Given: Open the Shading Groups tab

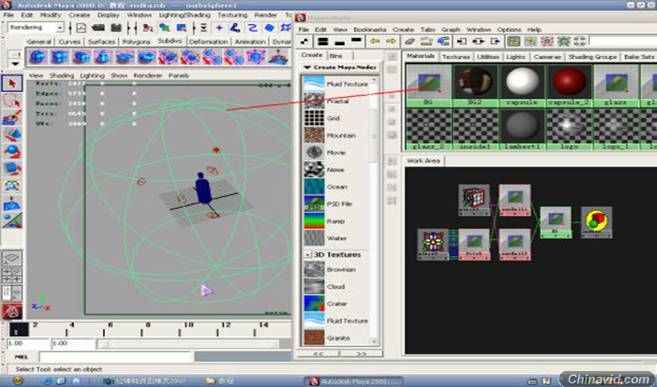Looking at the screenshot, I should pos(592,57).
